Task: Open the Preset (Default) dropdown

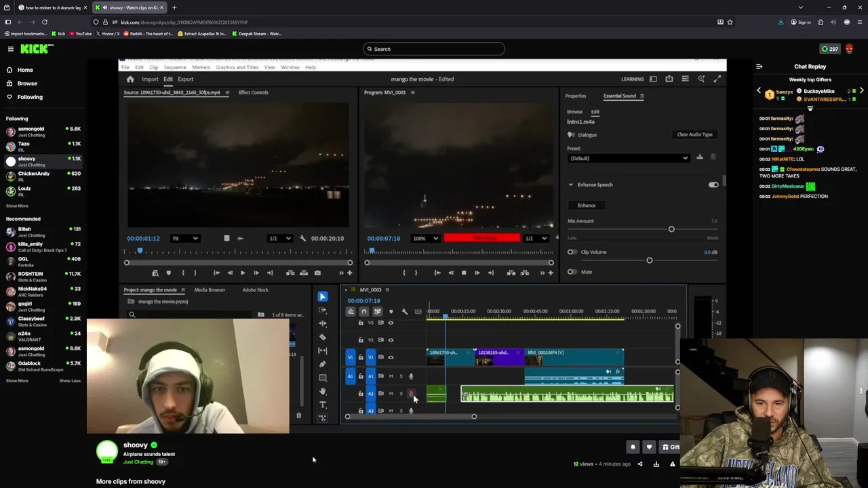Action: point(629,158)
